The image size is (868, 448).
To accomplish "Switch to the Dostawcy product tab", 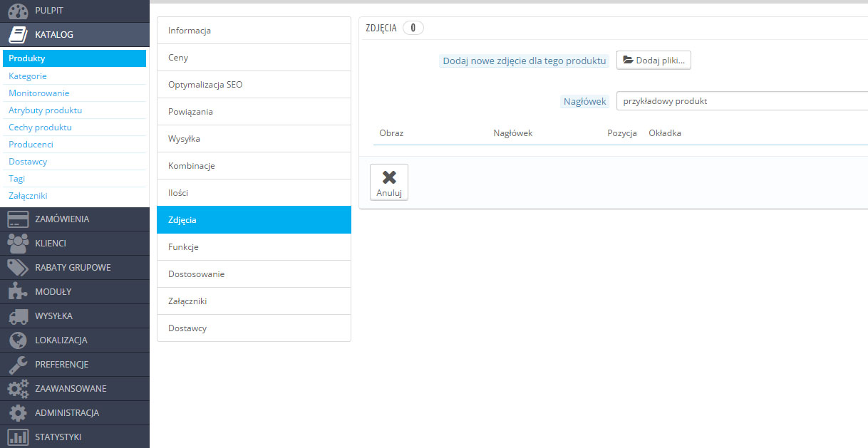I will pos(254,328).
